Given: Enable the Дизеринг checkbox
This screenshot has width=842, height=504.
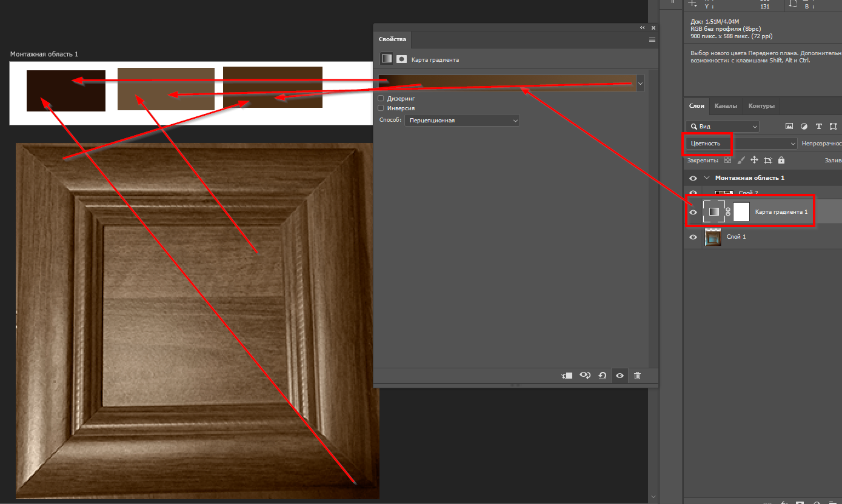Looking at the screenshot, I should [x=381, y=98].
